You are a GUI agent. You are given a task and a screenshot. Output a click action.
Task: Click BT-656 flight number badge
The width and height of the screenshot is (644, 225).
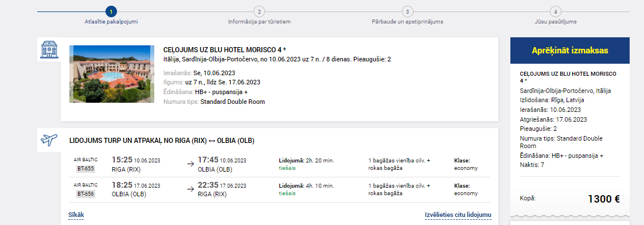point(85,194)
